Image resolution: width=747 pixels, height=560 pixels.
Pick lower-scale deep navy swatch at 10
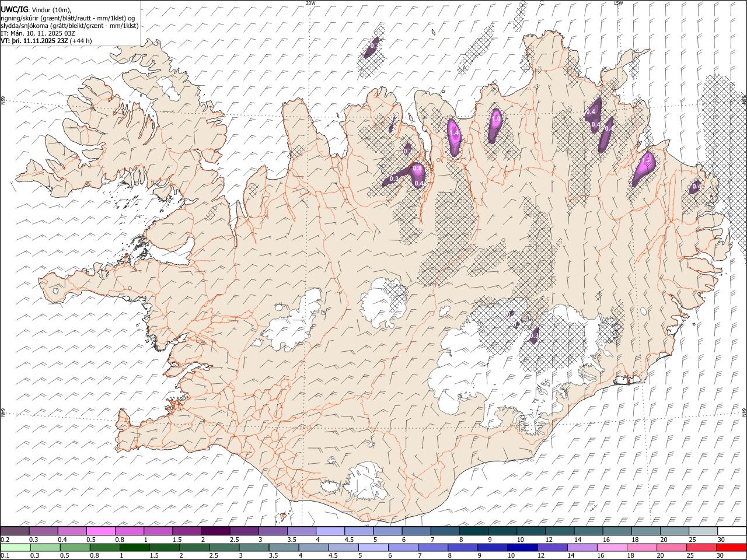(522, 547)
